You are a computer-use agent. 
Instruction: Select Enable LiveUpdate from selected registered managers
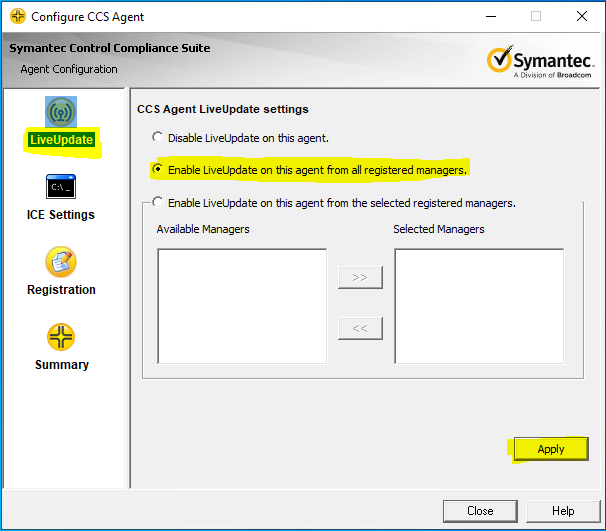pos(334,203)
